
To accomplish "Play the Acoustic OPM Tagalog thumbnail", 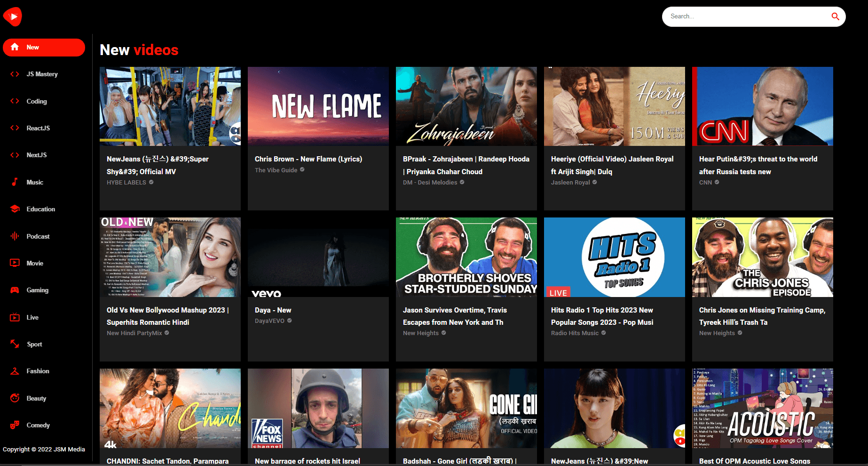I will (763, 408).
